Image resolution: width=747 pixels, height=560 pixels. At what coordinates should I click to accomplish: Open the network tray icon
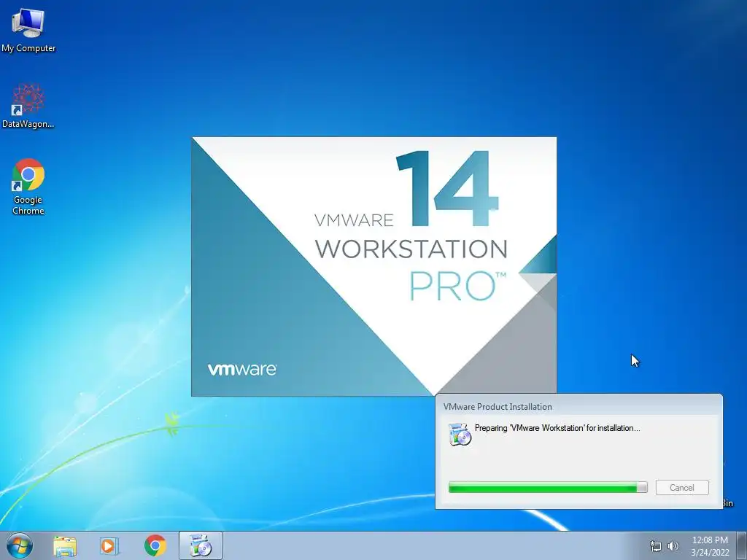[656, 546]
